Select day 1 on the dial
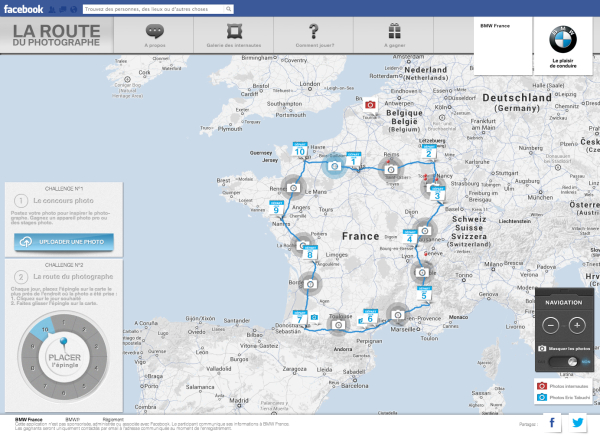 click(x=64, y=323)
